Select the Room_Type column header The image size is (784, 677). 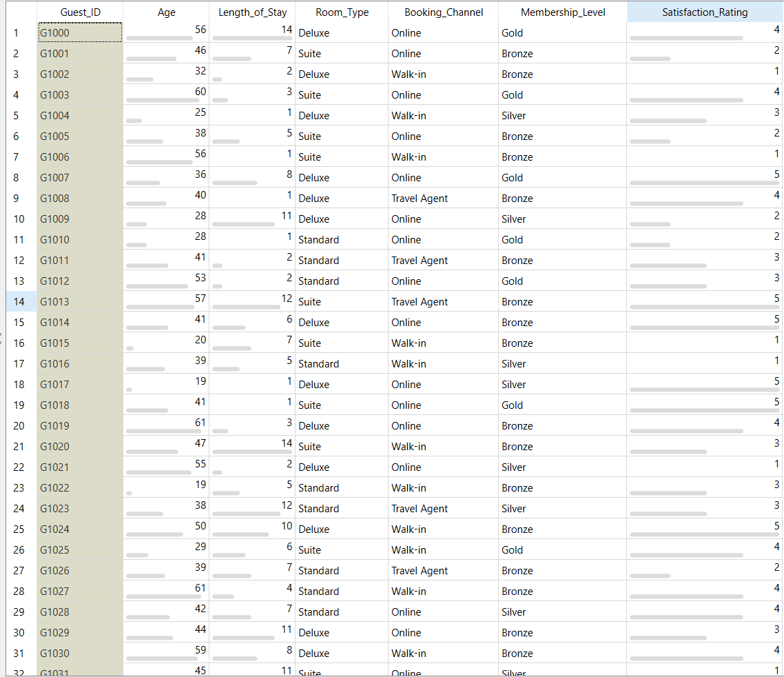pos(342,12)
